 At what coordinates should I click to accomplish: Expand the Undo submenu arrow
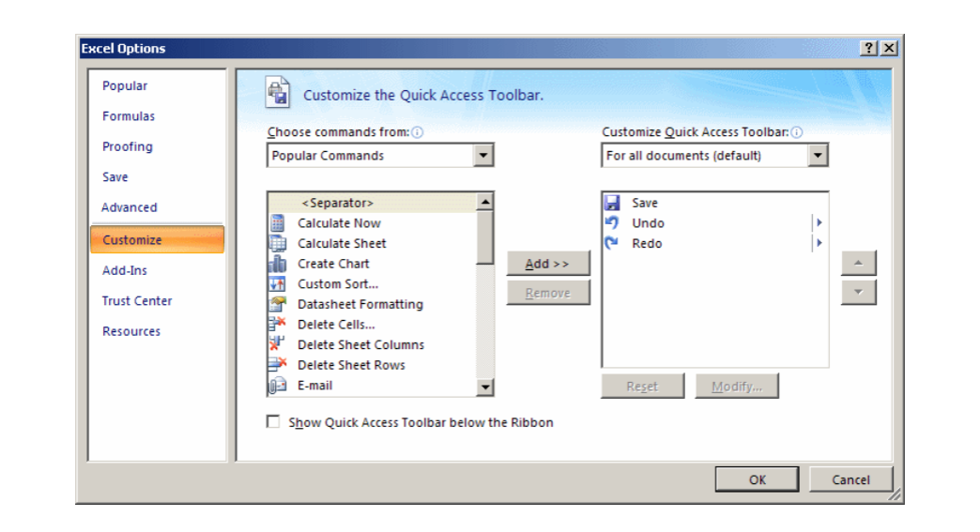[819, 223]
